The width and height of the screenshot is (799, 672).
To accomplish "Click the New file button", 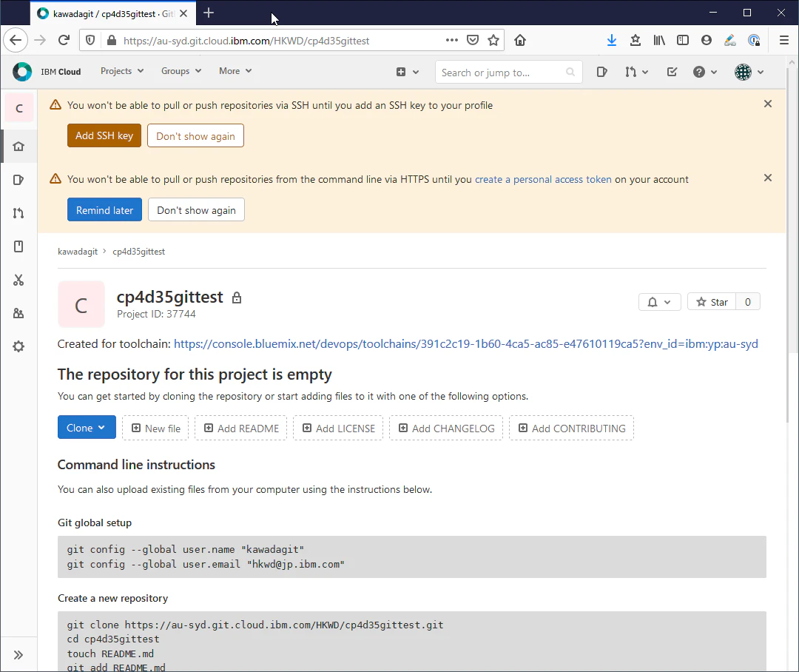I will pyautogui.click(x=155, y=428).
